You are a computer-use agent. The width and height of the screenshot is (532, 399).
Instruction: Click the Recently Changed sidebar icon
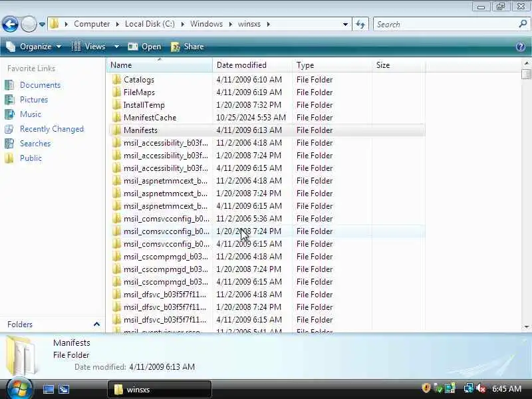9,129
